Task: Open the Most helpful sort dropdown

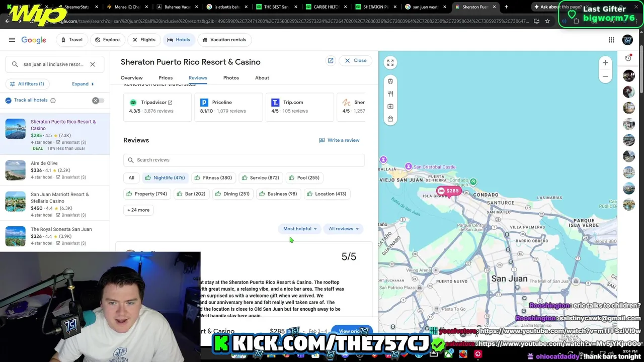Action: tap(300, 229)
